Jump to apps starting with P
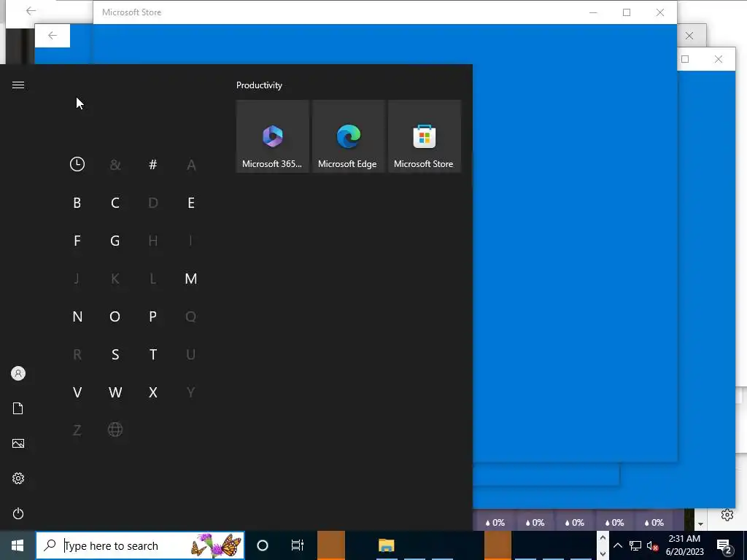This screenshot has width=747, height=560. point(153,316)
